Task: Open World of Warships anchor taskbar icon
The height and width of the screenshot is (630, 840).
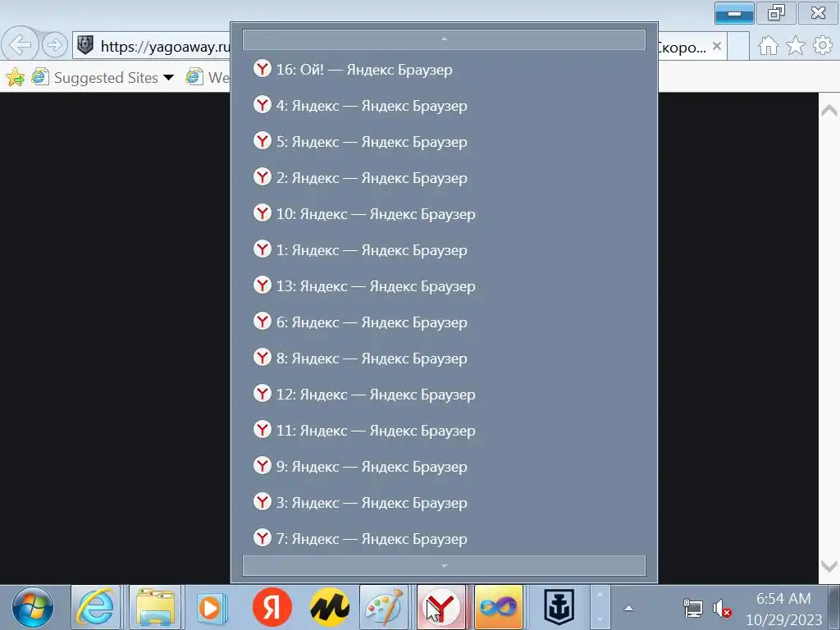Action: (559, 608)
